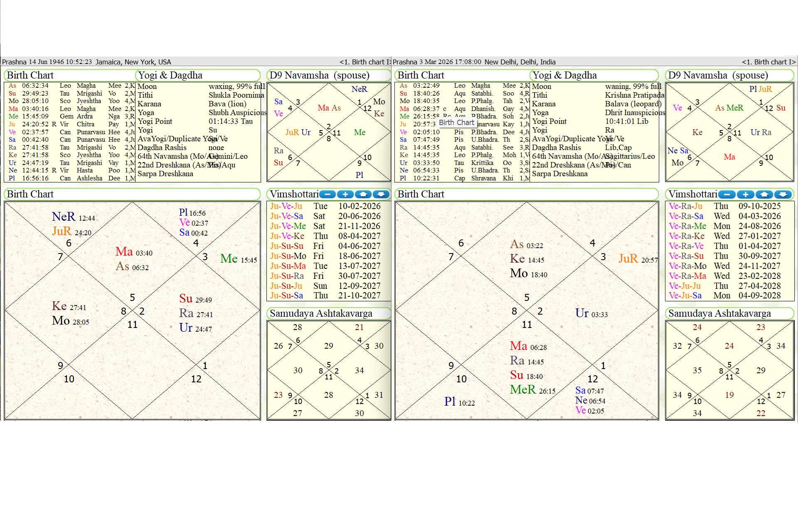Click Prashna 14 Jun 1946 title bar
Viewport: 798px width, 532px height.
[86, 62]
